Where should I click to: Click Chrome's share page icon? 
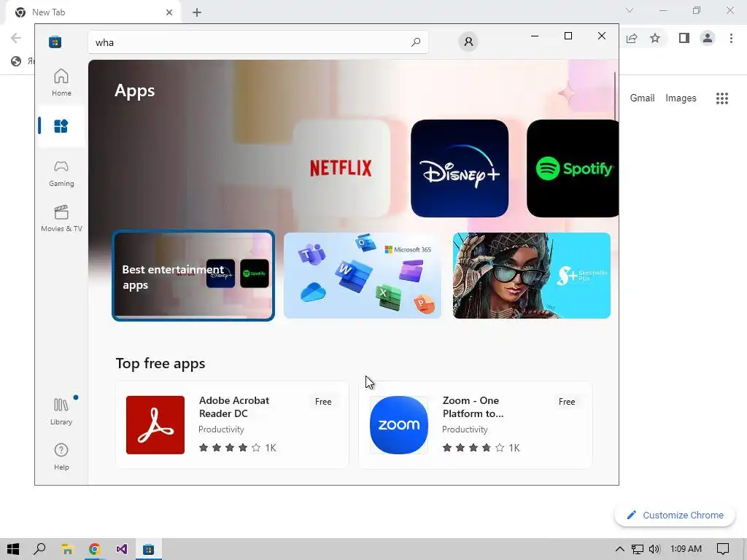(x=632, y=38)
